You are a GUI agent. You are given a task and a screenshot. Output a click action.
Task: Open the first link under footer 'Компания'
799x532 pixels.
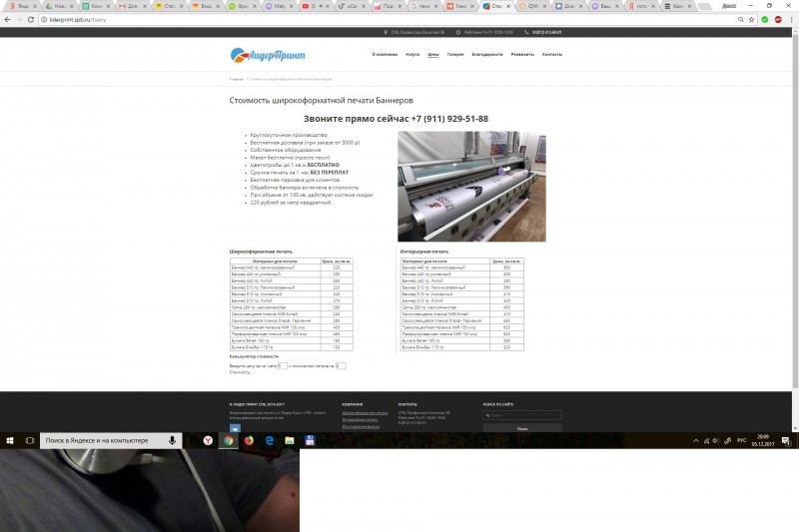click(x=365, y=413)
